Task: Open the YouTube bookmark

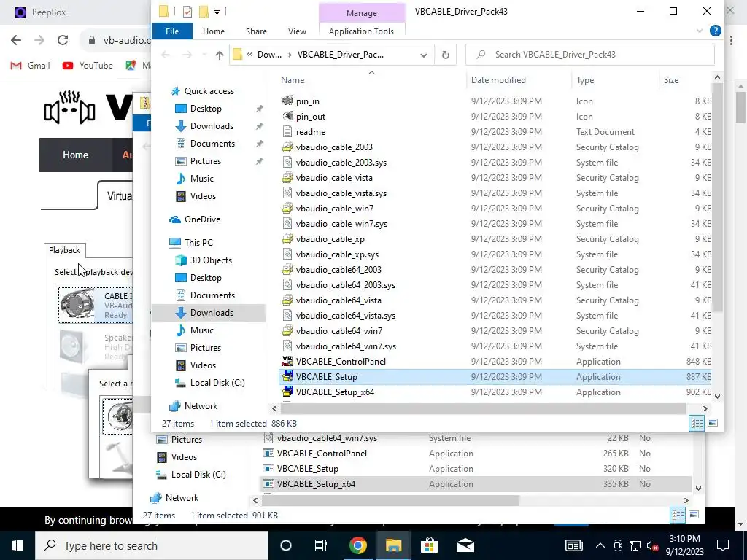Action: tap(88, 66)
